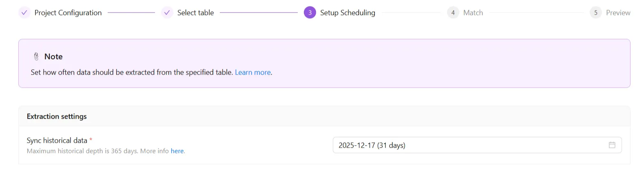Open the calendar date picker icon
Screen dimensions: 644x171
point(612,145)
